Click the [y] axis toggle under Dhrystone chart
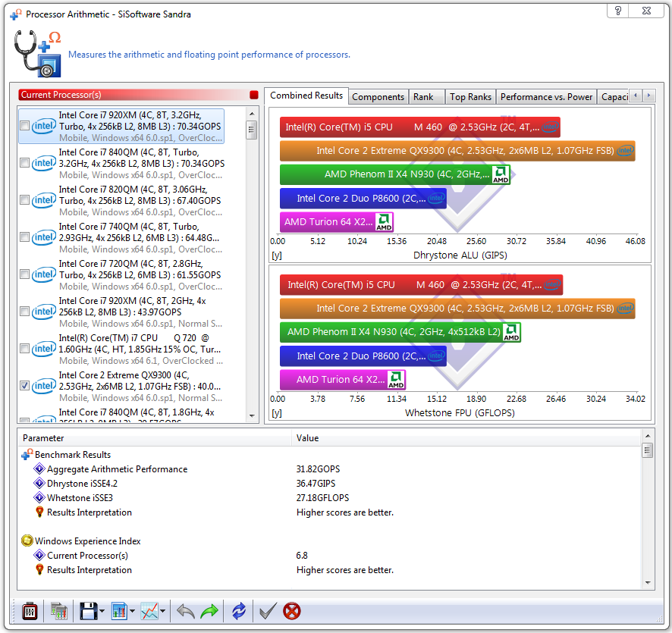Viewport: 672px width, 633px height. tap(277, 255)
